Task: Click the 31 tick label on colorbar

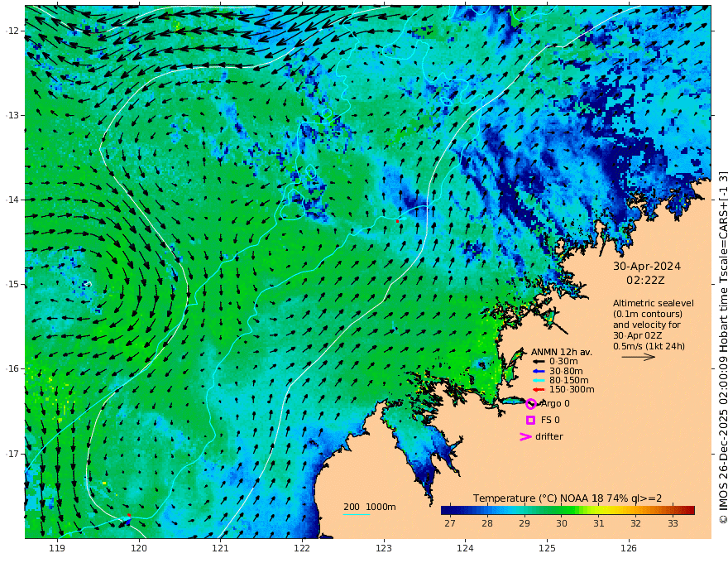Action: 598,523
